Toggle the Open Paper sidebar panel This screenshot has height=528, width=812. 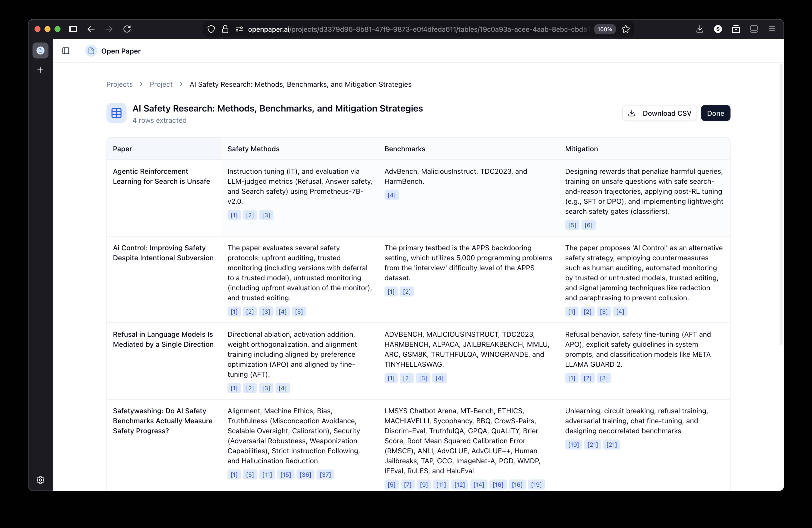66,51
